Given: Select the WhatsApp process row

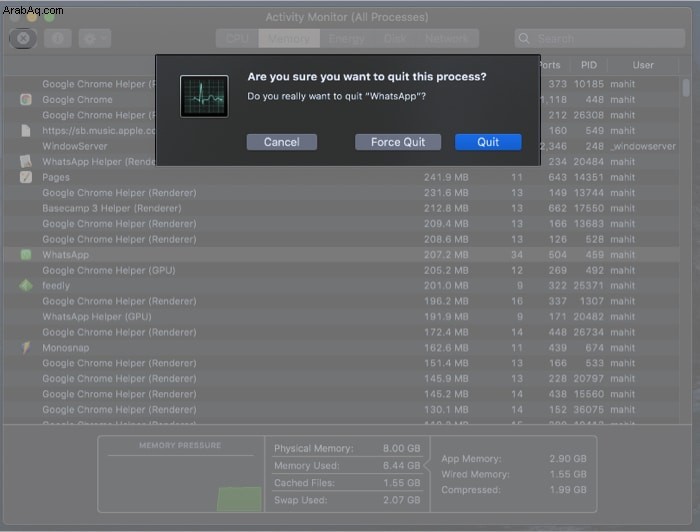Looking at the screenshot, I should click(x=342, y=255).
